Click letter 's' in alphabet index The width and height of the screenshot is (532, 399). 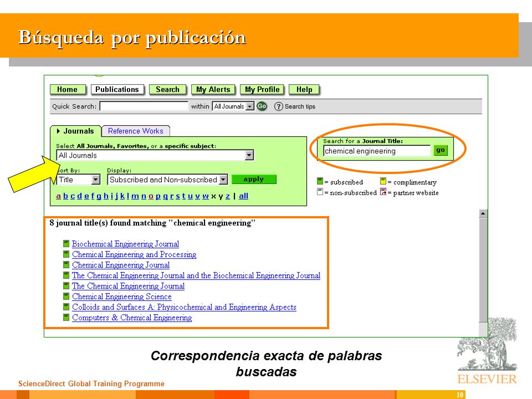tap(178, 196)
